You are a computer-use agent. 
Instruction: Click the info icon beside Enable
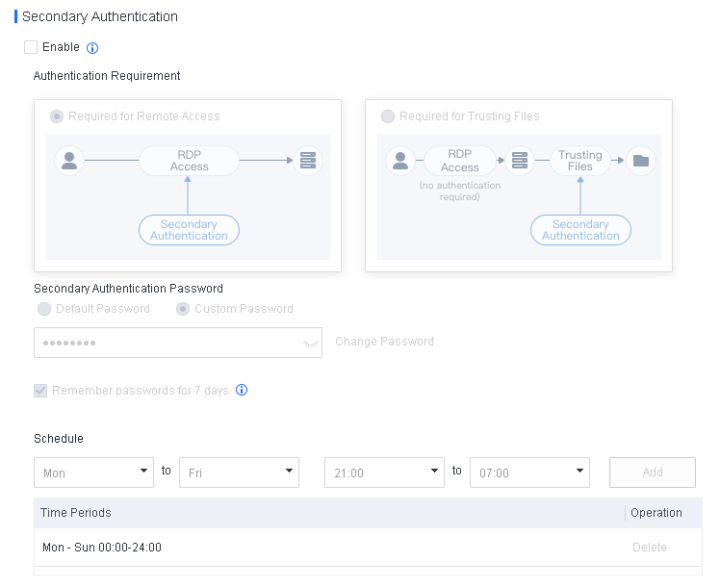(x=92, y=48)
